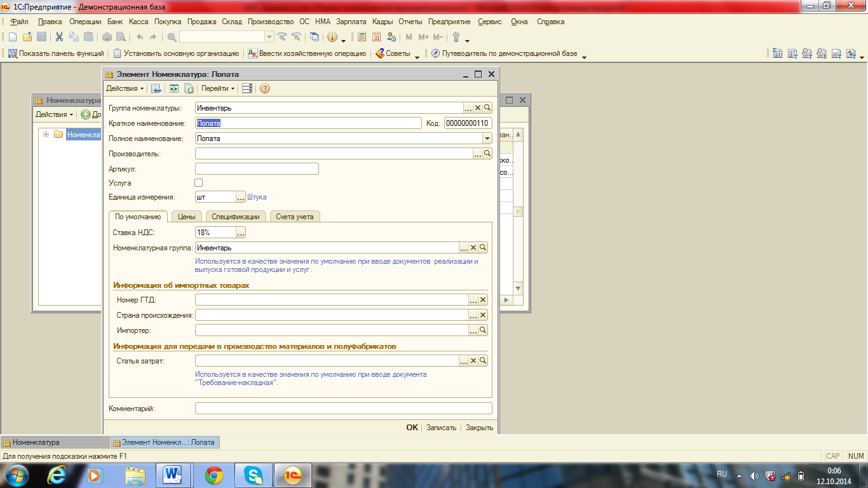
Task: Open the Перейти dropdown menu
Action: [x=218, y=88]
